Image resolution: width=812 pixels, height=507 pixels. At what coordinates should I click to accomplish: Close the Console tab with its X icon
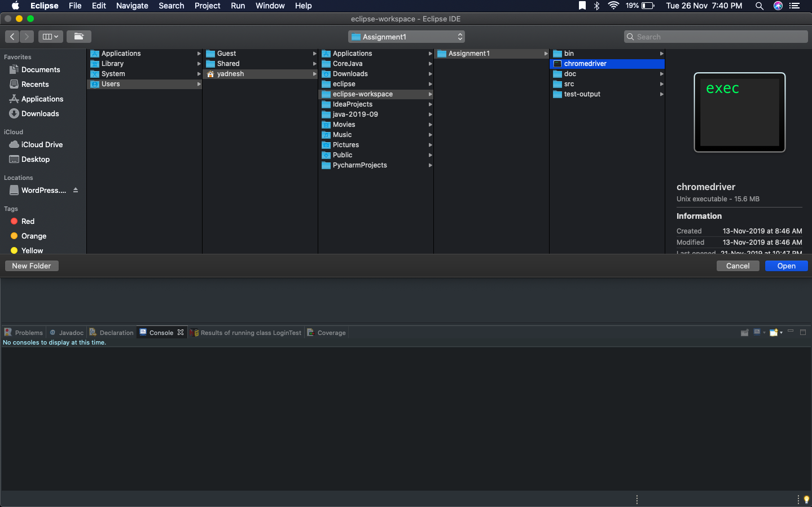pos(181,333)
